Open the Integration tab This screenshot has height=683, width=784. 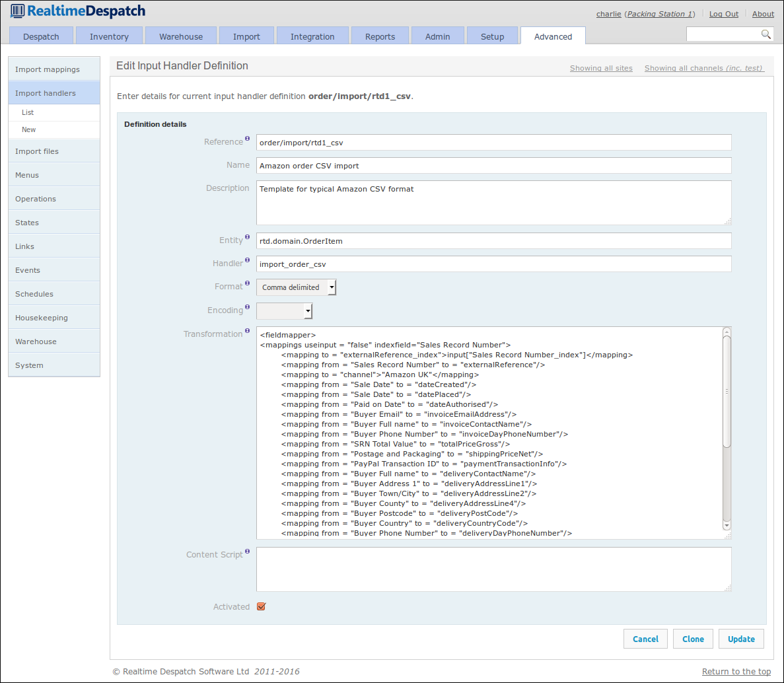point(312,36)
